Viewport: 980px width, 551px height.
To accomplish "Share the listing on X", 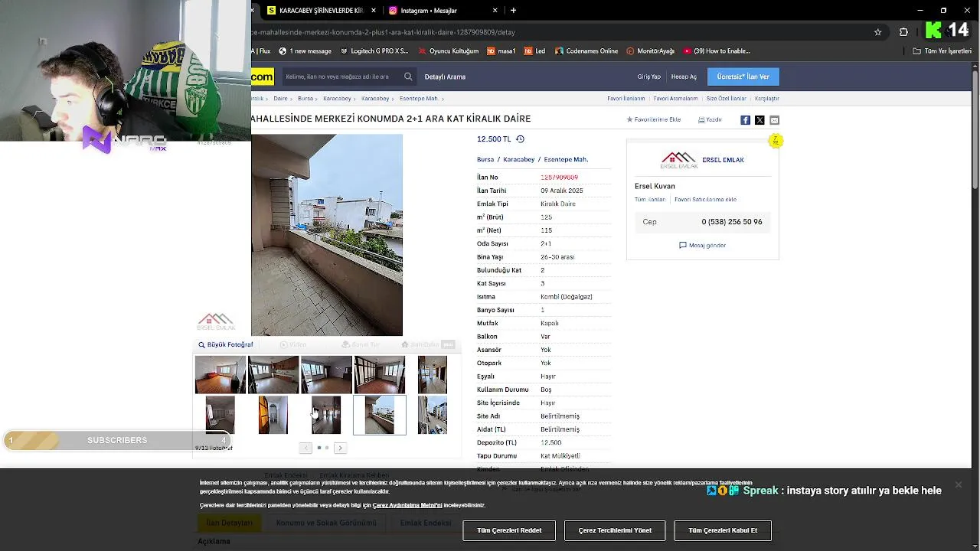I will [x=759, y=120].
